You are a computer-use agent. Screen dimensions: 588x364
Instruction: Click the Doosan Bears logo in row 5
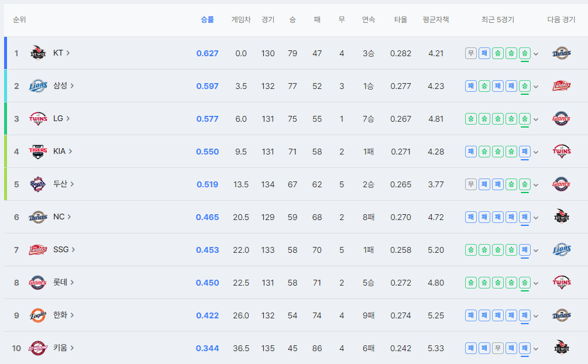[x=38, y=184]
